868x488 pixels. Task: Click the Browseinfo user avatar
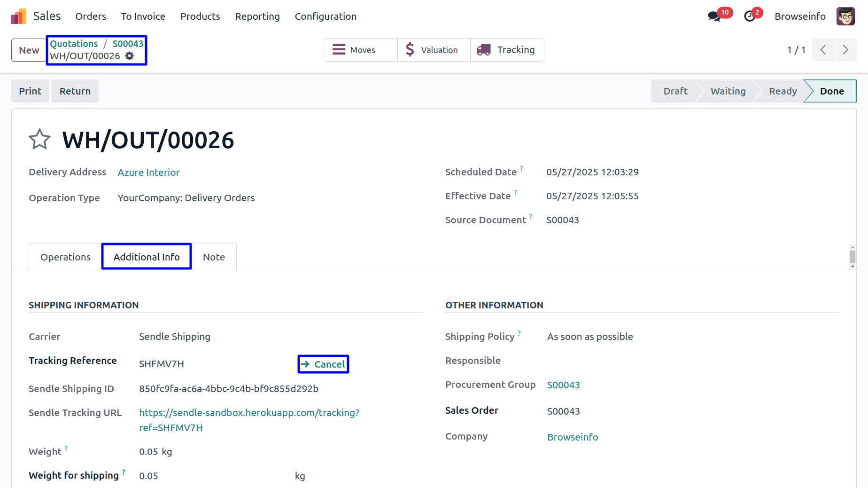point(845,16)
